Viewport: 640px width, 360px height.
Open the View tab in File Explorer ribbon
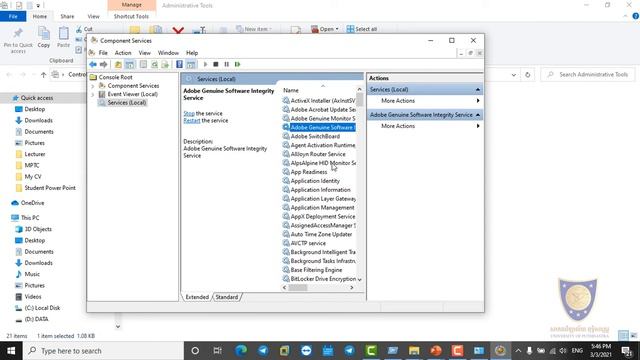pos(93,16)
